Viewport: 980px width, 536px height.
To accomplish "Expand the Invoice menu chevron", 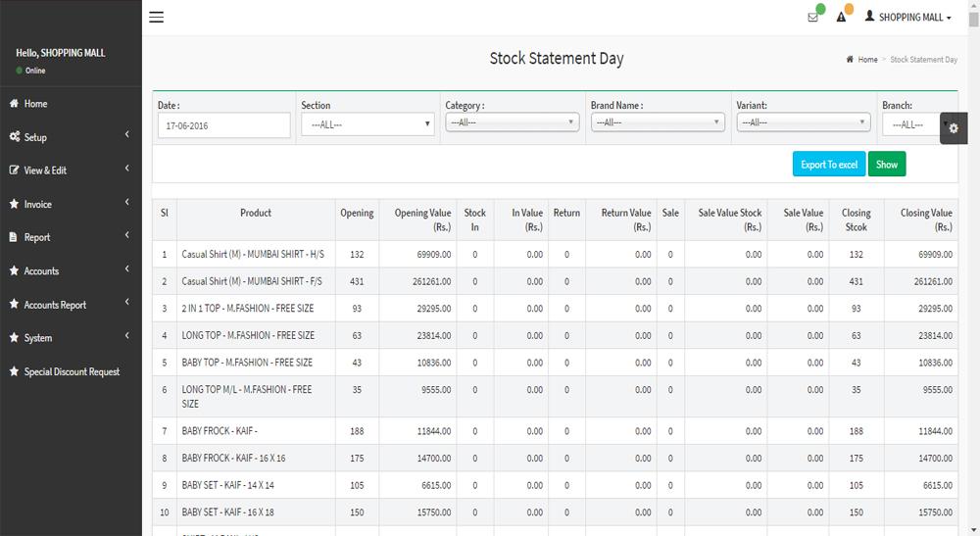I will 126,202.
